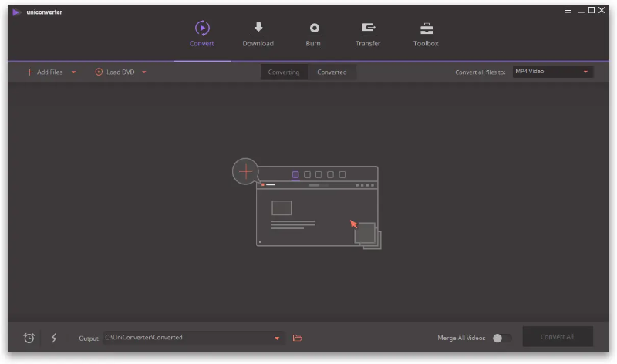The height and width of the screenshot is (364, 617).
Task: Expand the Load DVD dropdown arrow
Action: [144, 72]
